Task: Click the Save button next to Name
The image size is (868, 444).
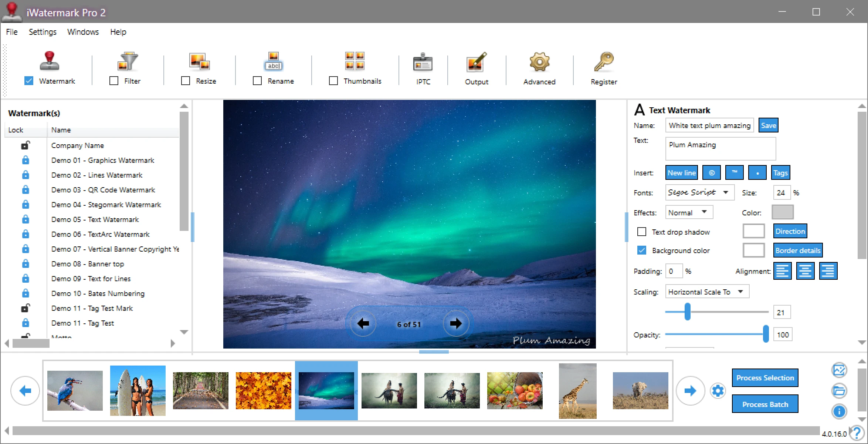Action: click(768, 125)
